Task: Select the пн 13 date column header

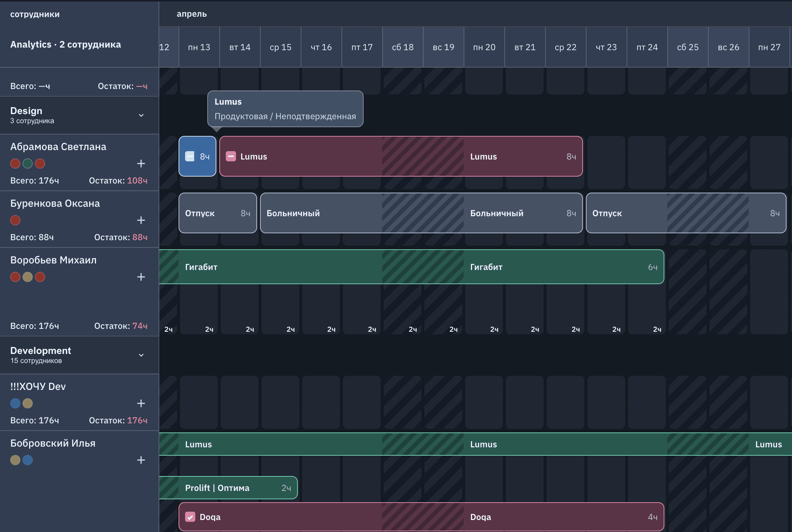Action: 199,47
